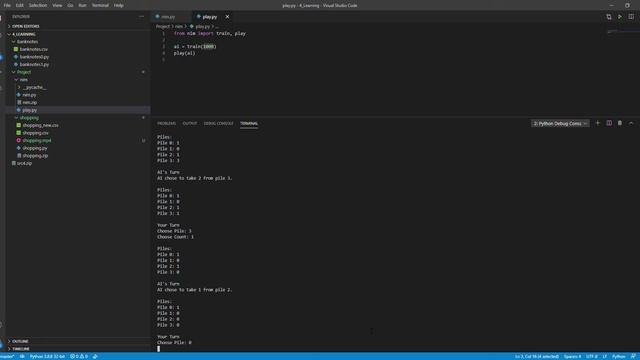
Task: Change end-of-line LF setting
Action: click(x=604, y=356)
